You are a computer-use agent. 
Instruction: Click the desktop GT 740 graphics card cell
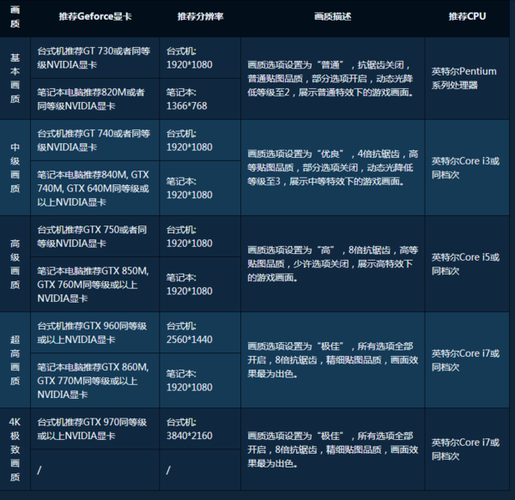coord(95,140)
